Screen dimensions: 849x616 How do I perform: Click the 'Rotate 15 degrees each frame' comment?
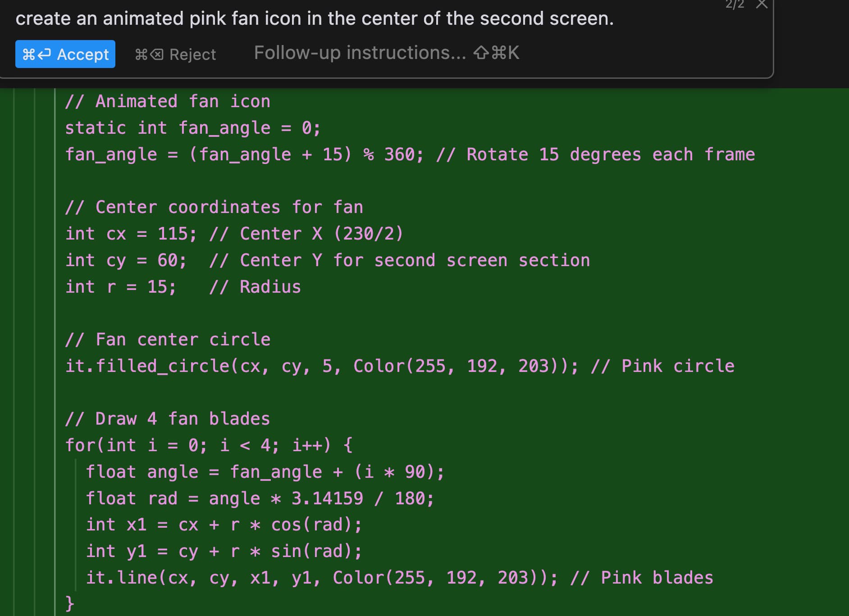click(610, 154)
